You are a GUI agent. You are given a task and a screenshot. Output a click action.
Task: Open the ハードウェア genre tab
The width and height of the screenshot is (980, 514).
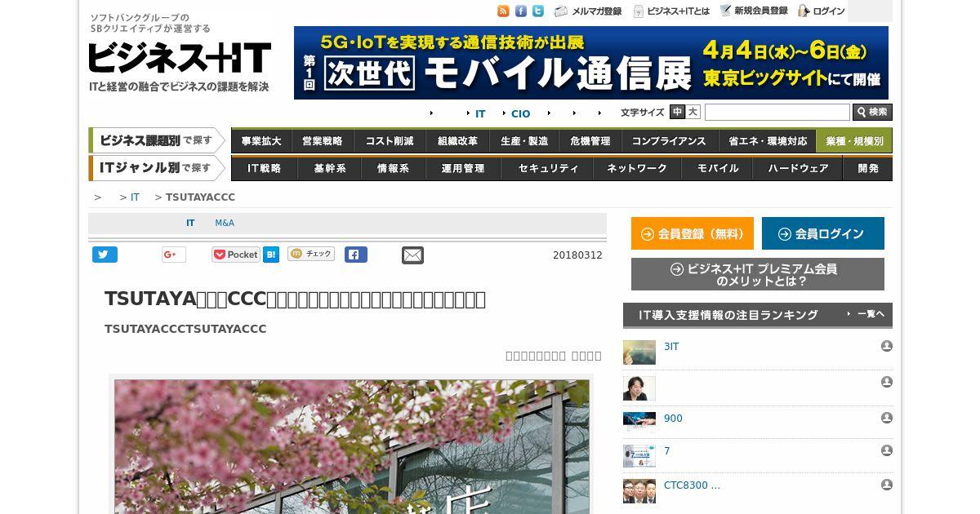point(799,168)
